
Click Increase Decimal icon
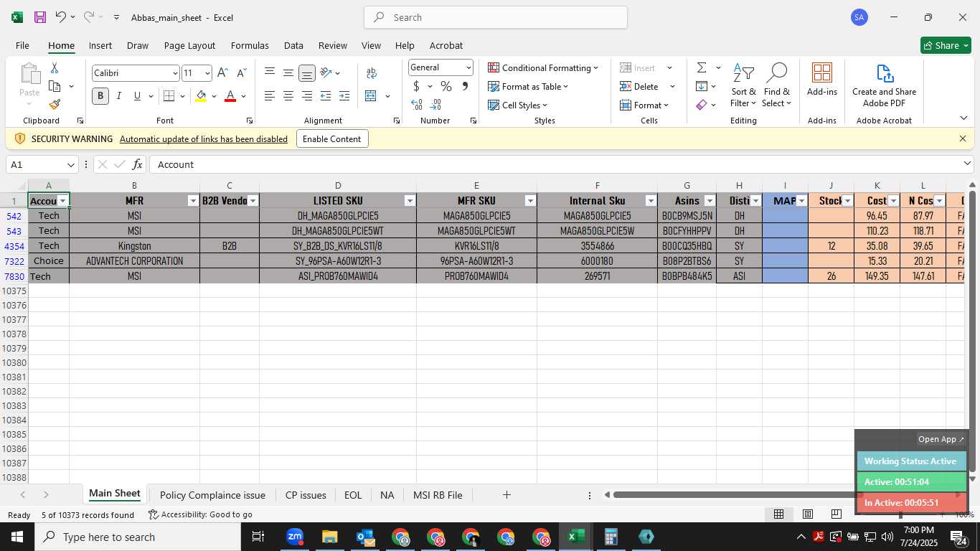pyautogui.click(x=416, y=105)
